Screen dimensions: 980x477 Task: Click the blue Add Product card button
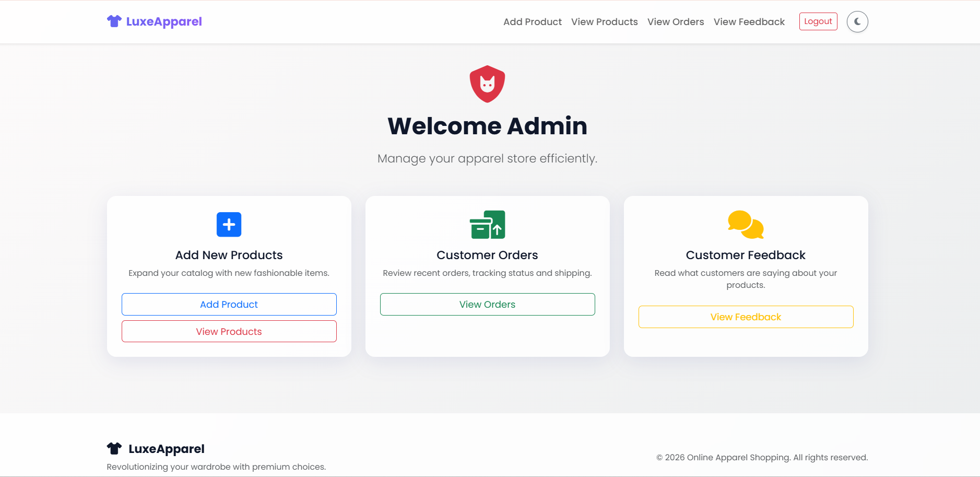[x=229, y=304]
